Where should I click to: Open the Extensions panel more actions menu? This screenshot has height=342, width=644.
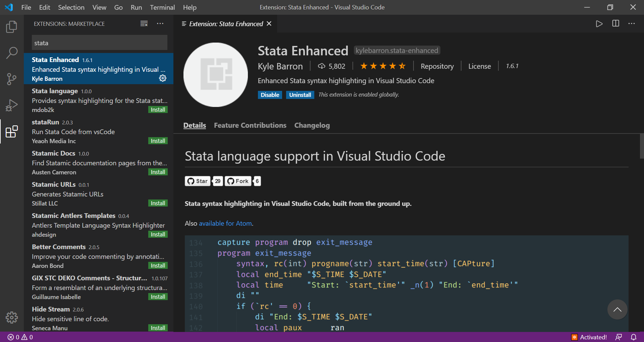click(160, 23)
